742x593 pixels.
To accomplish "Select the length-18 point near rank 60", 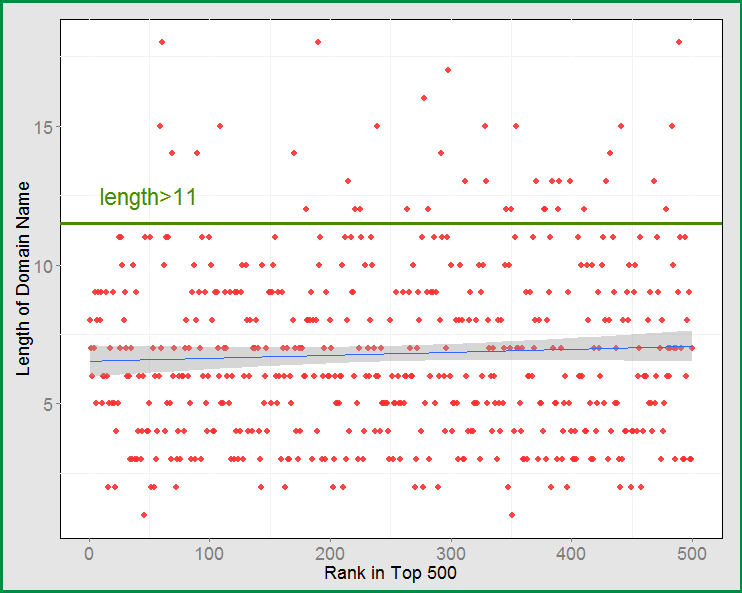I will 162,42.
